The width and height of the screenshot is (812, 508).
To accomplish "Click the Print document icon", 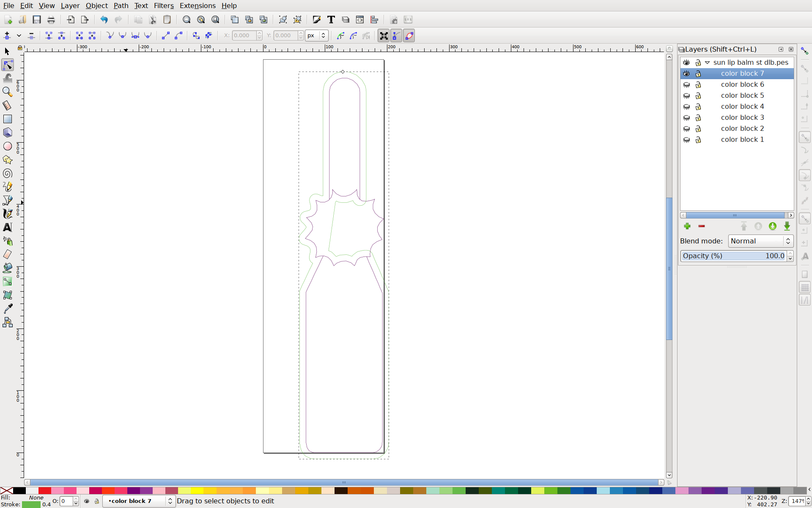I will (51, 20).
